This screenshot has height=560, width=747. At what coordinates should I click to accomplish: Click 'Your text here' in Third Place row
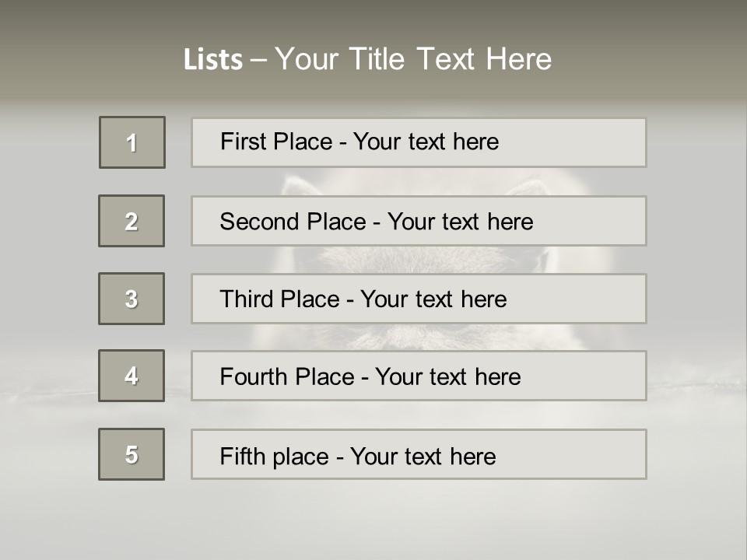[x=433, y=299]
